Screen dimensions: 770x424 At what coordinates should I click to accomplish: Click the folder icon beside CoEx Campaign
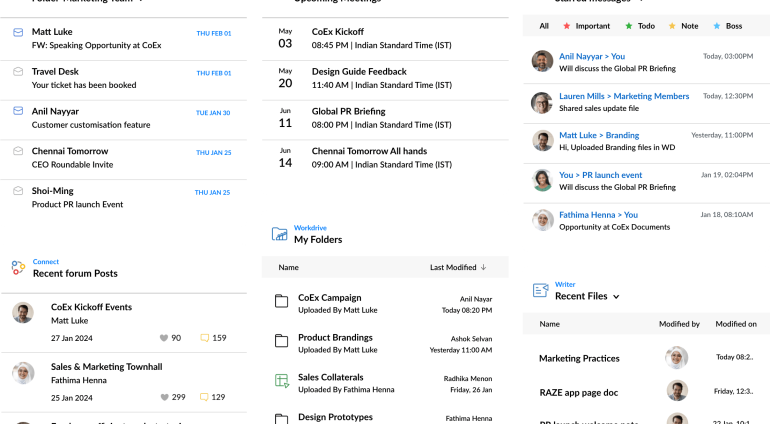coord(282,299)
